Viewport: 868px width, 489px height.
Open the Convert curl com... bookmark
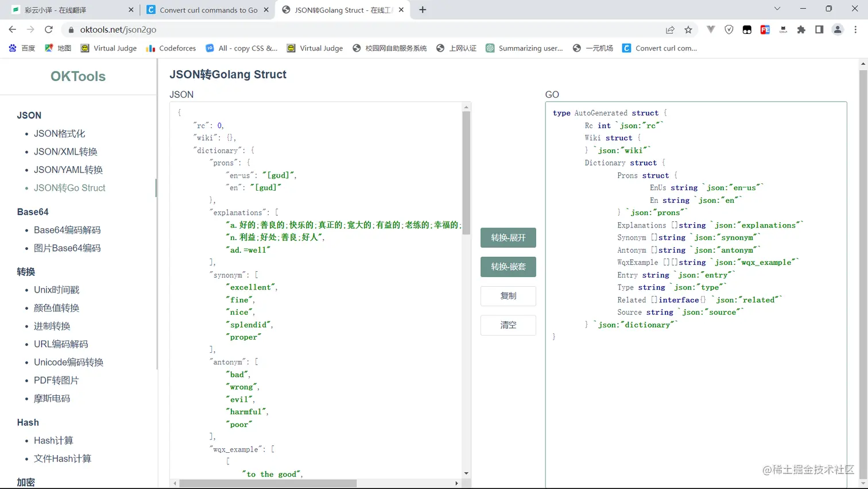click(660, 48)
